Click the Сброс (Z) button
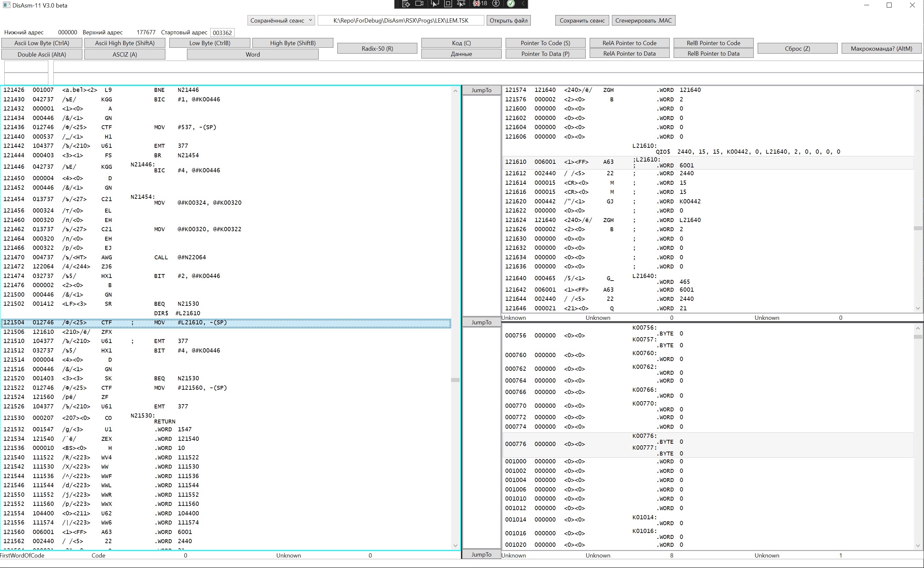This screenshot has height=568, width=924. click(797, 48)
